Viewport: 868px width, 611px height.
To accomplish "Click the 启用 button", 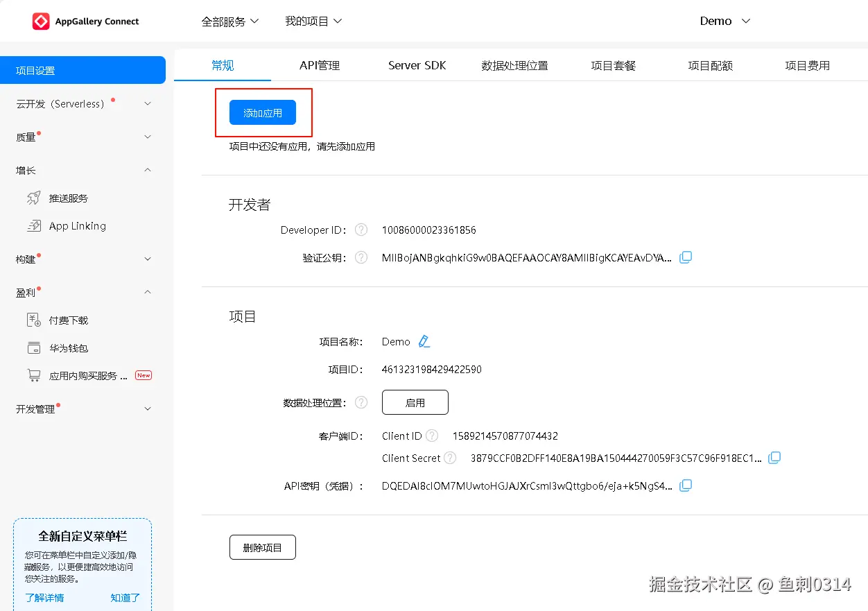I will coord(415,402).
